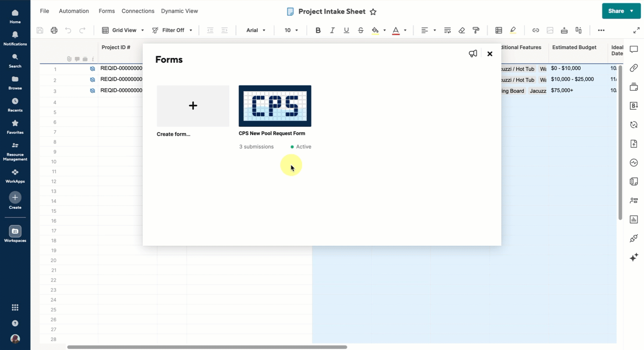Open Notifications in the left sidebar
This screenshot has height=350, width=644.
15,38
